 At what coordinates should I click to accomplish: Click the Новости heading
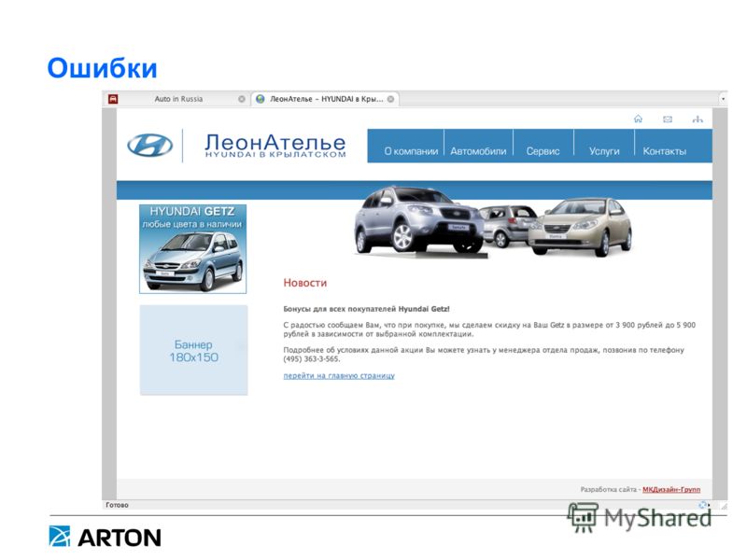pos(305,283)
